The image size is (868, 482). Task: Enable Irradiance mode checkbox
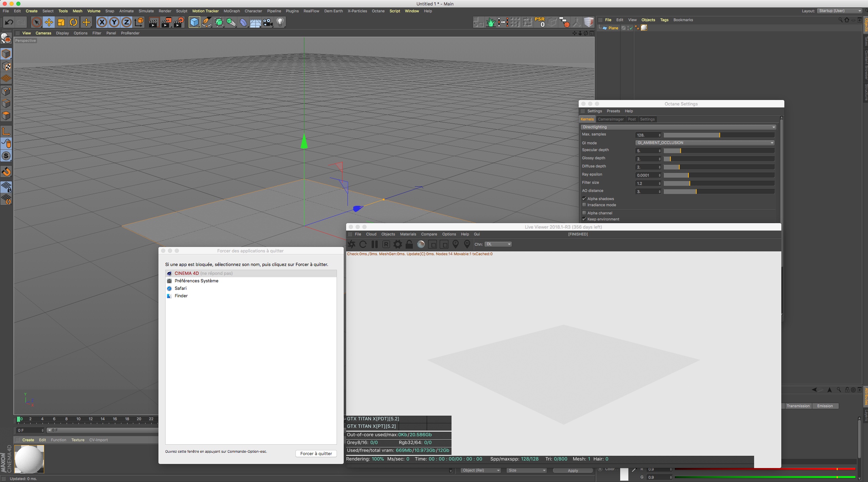tap(584, 205)
